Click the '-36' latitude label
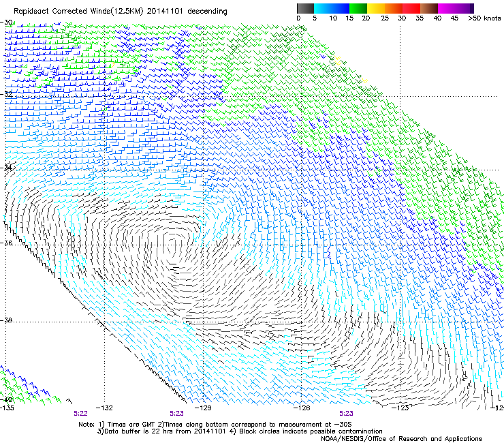The image size is (504, 443). (x=6, y=243)
